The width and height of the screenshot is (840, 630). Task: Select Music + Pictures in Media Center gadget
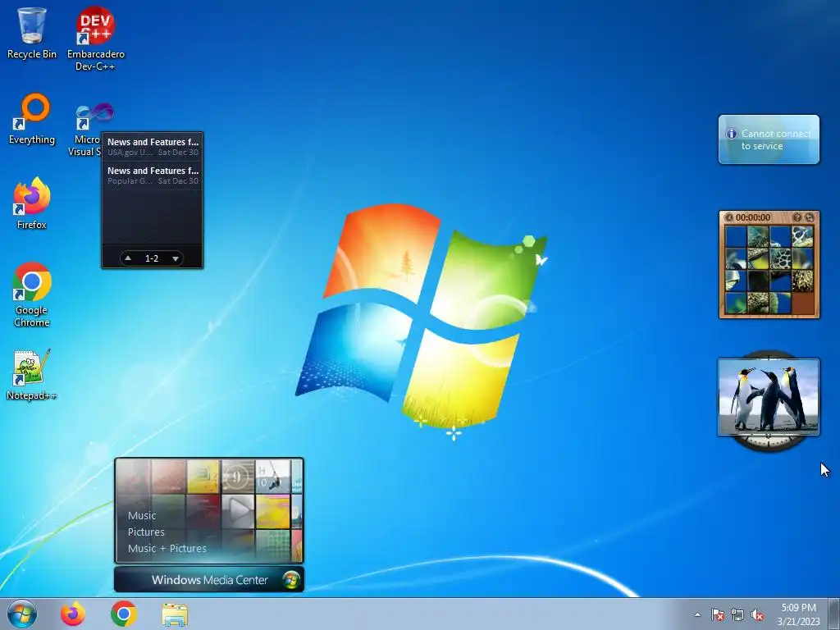(x=167, y=549)
